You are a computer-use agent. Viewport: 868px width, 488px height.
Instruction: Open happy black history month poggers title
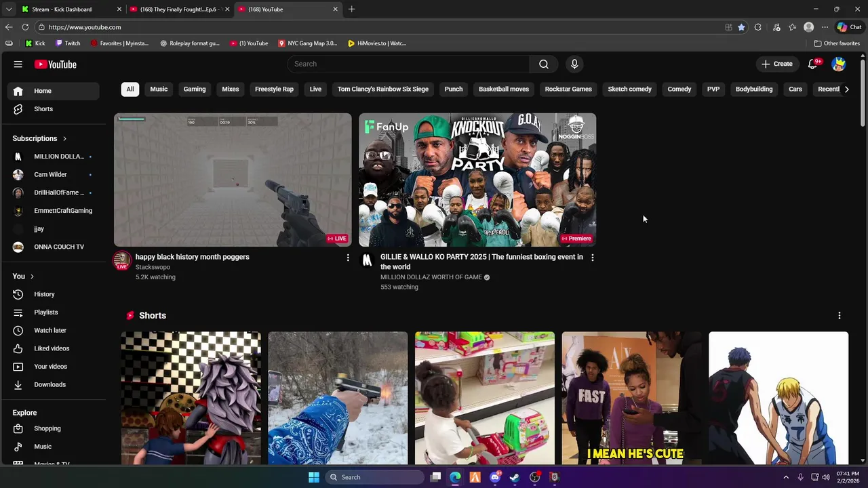pos(192,257)
